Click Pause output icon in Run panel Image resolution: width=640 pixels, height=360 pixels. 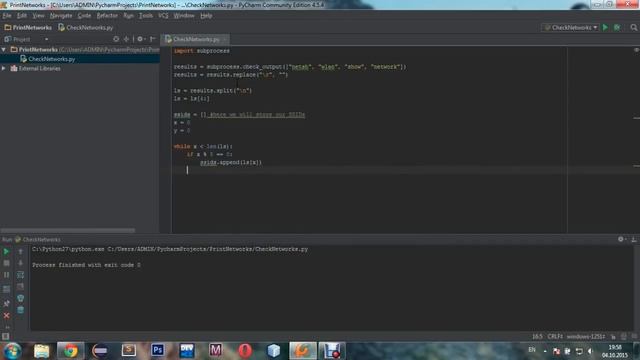pyautogui.click(x=6, y=275)
